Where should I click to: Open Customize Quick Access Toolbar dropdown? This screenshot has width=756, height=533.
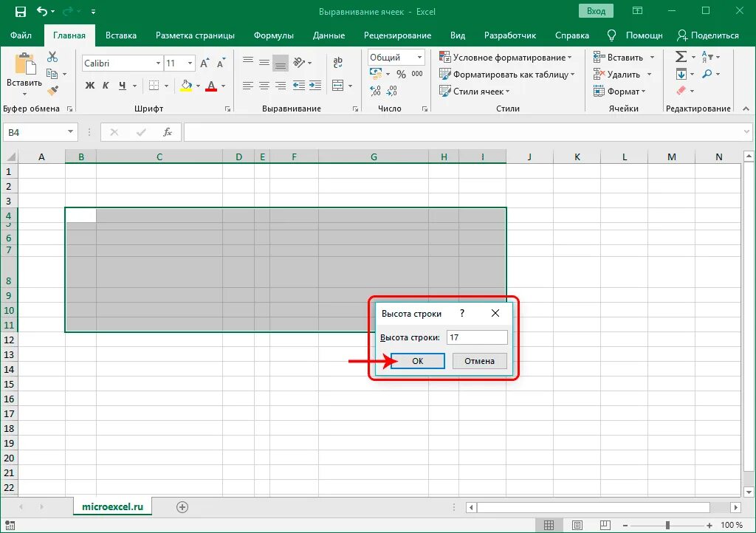point(93,12)
